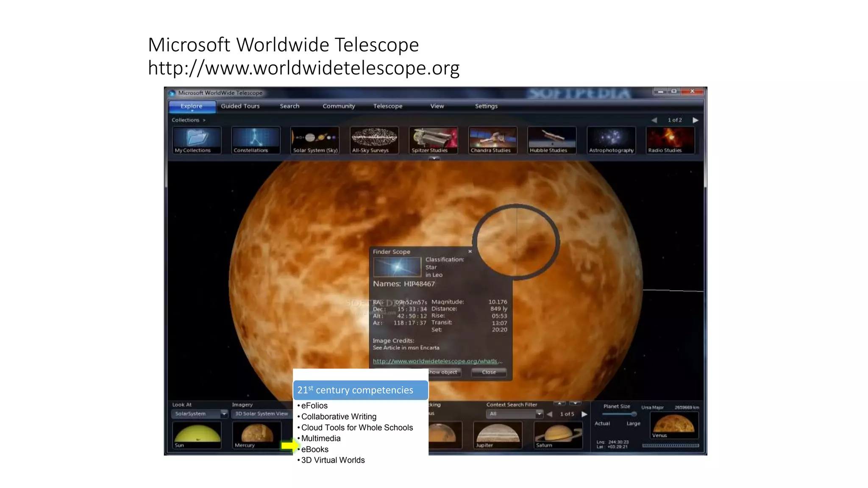Open the Look At SolarSystem dropdown
This screenshot has width=868, height=488.
pos(200,414)
